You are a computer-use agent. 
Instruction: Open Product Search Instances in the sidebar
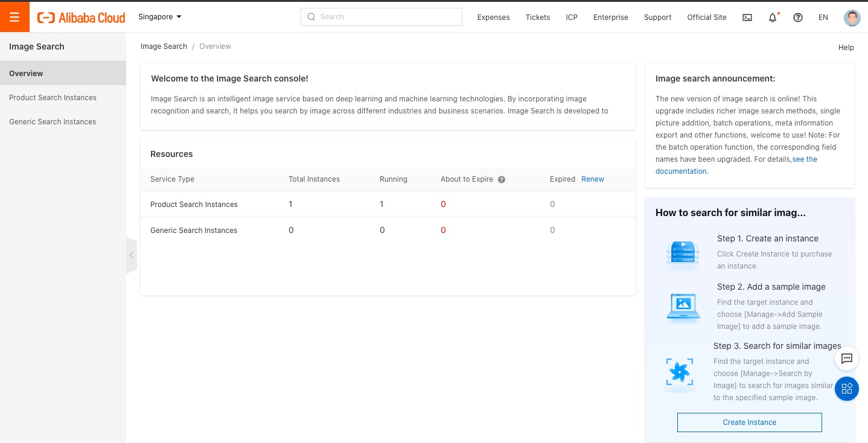tap(63, 97)
